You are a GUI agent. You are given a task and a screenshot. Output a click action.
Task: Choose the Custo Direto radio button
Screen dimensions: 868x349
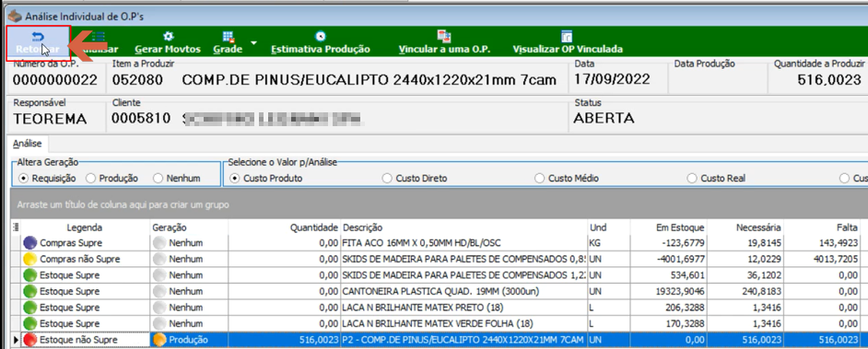point(416,178)
